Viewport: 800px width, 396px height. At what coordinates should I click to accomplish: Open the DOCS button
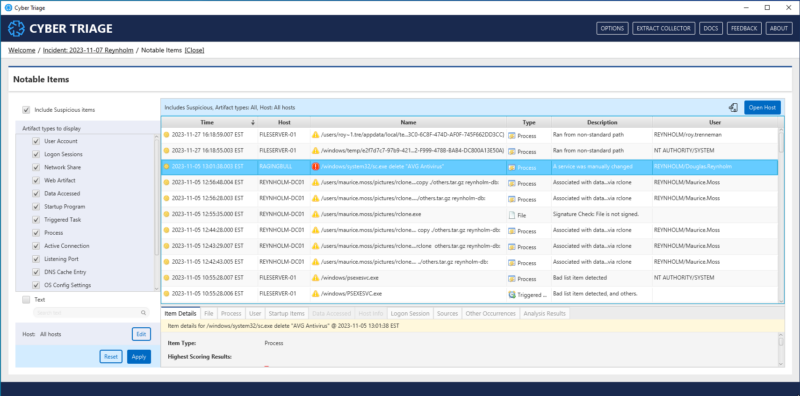tap(710, 29)
